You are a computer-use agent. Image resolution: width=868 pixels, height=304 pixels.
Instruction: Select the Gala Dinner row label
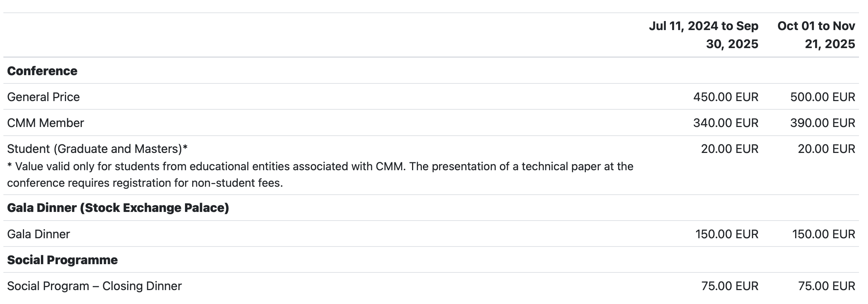pos(38,234)
